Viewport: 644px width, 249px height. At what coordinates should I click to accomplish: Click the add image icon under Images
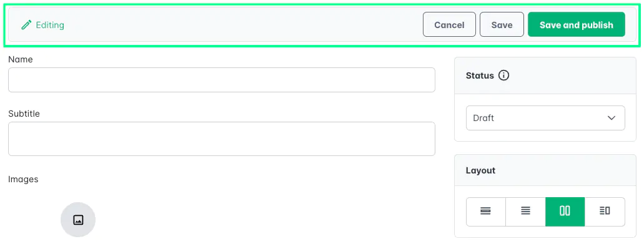coord(78,220)
